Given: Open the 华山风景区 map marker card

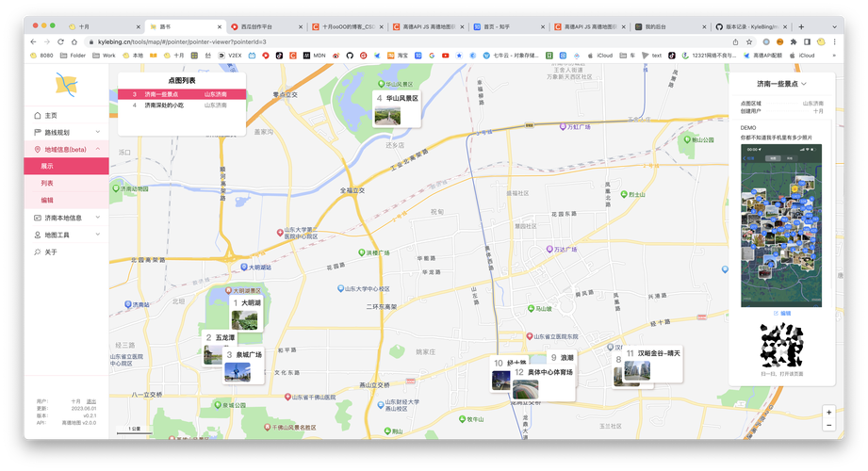Looking at the screenshot, I should (x=397, y=108).
